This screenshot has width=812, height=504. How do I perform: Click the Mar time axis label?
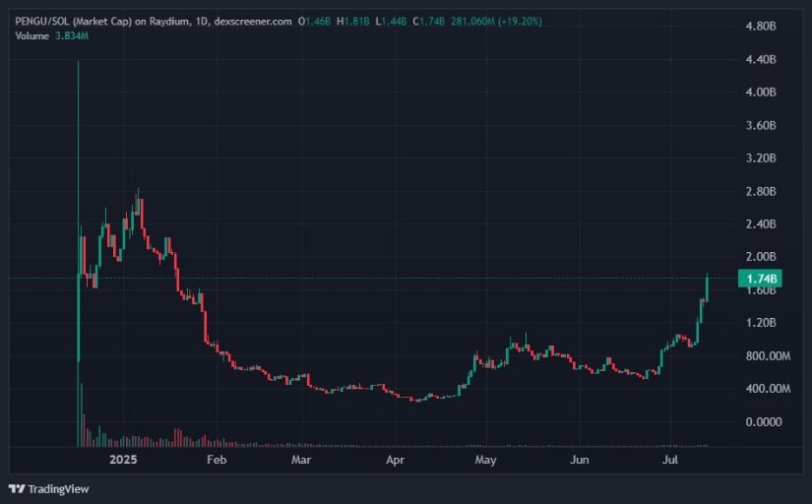pyautogui.click(x=301, y=460)
